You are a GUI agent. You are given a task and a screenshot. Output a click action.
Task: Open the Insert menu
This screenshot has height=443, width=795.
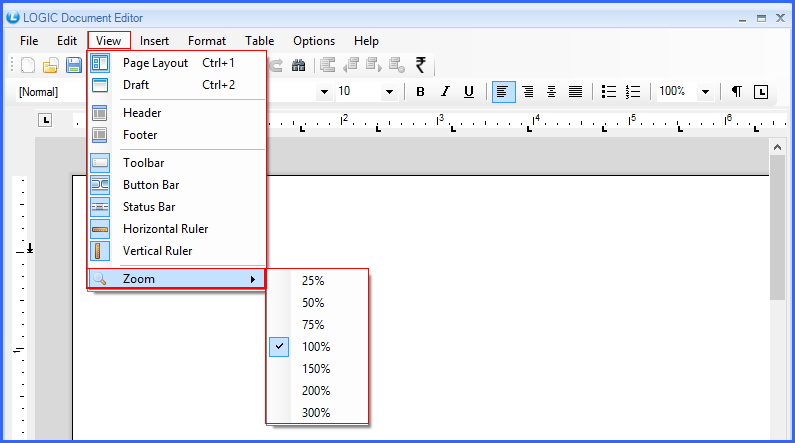(154, 41)
